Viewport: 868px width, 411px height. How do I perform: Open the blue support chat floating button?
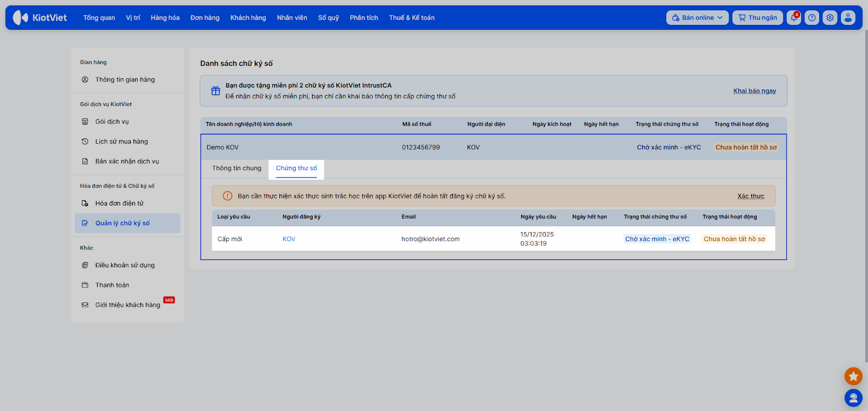(x=853, y=398)
